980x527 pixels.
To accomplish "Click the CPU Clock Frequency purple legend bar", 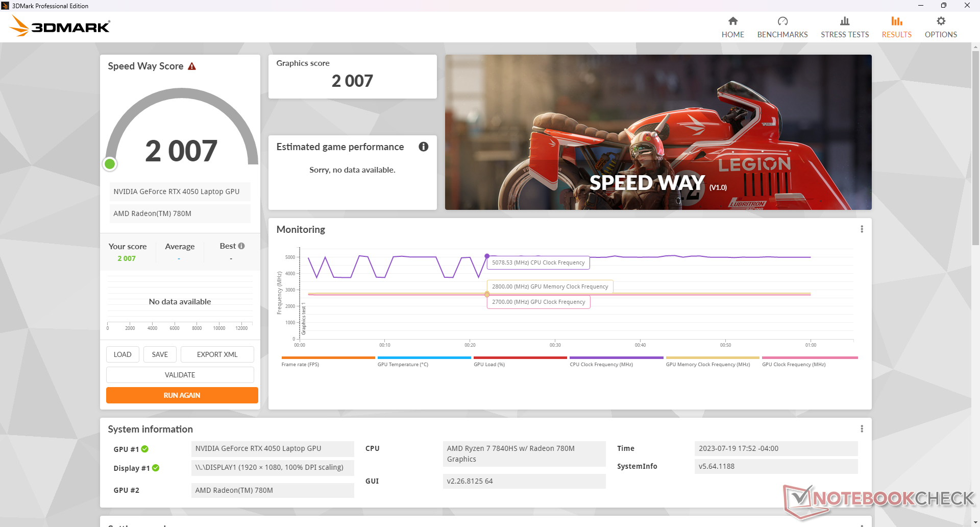I will point(616,358).
